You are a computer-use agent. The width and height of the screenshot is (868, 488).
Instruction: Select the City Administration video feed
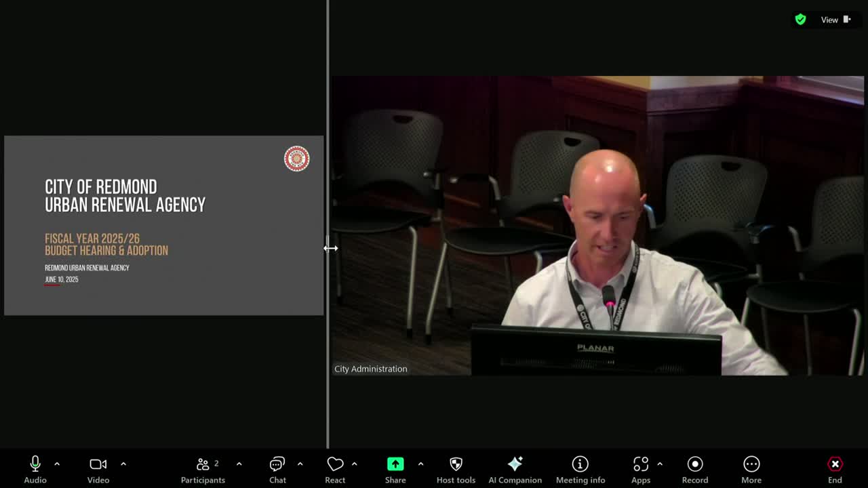(x=597, y=226)
